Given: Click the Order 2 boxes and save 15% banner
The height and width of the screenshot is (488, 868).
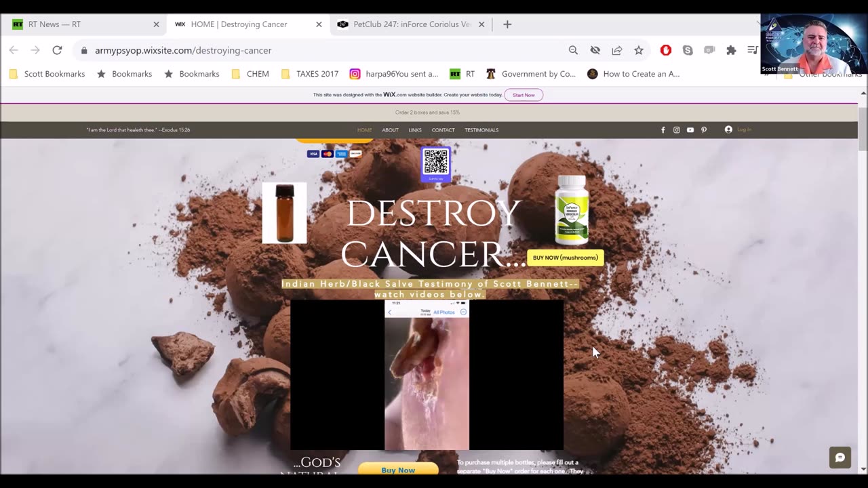Looking at the screenshot, I should tap(427, 113).
